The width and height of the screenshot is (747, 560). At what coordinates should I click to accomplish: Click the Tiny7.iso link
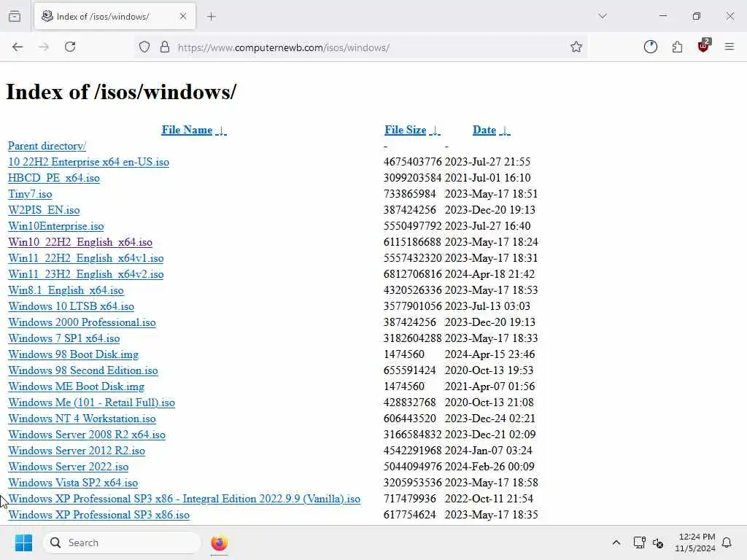point(30,194)
